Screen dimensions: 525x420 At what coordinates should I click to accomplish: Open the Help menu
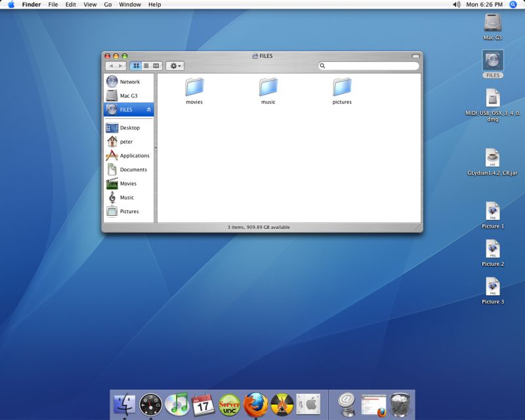[155, 5]
